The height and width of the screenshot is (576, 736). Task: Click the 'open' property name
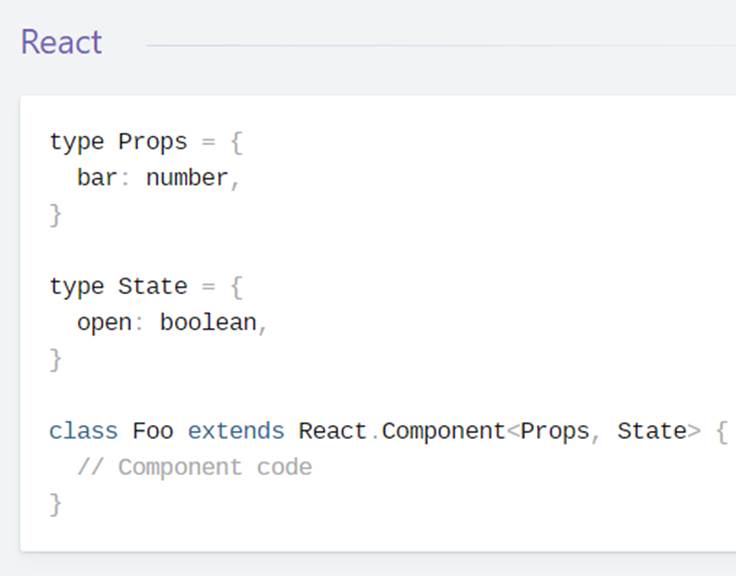104,323
